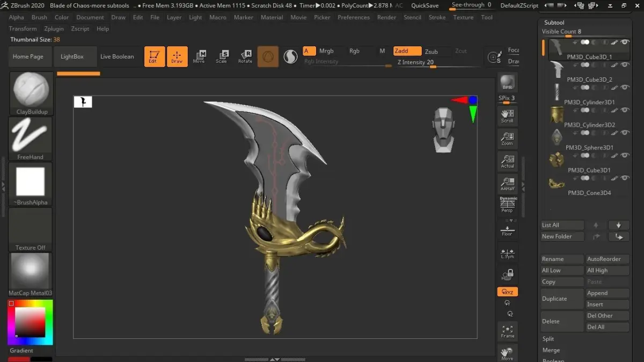Click the Move canvas icon in right shelf
This screenshot has width=644, height=362.
pos(507,353)
